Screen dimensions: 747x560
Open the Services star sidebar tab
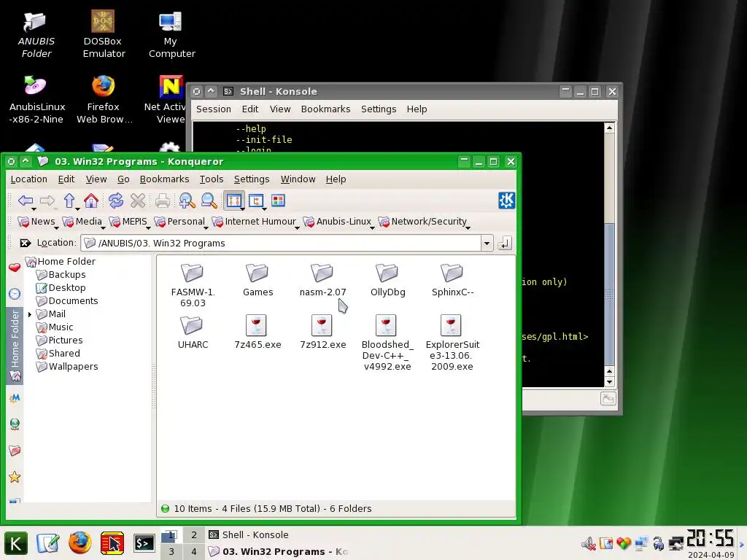pyautogui.click(x=15, y=477)
